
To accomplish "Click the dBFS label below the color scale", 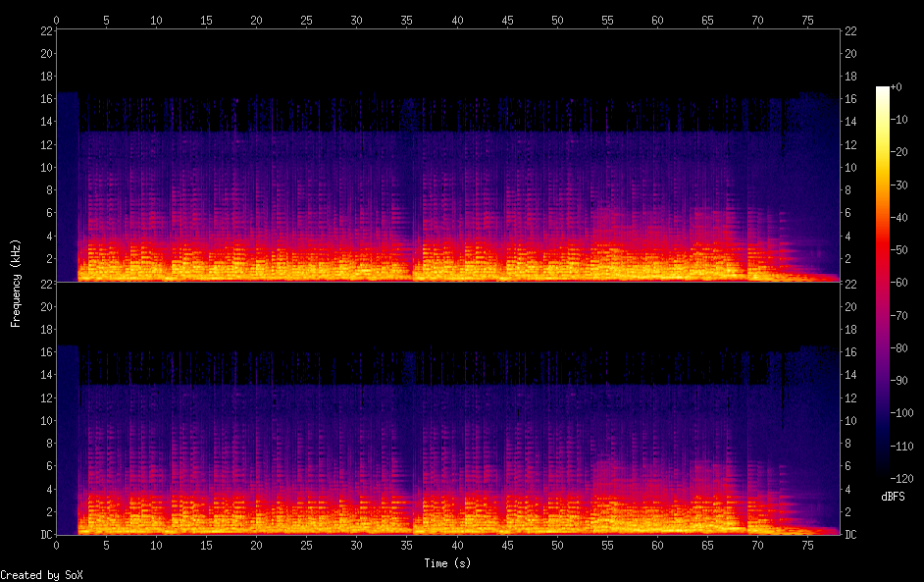I will pyautogui.click(x=893, y=498).
